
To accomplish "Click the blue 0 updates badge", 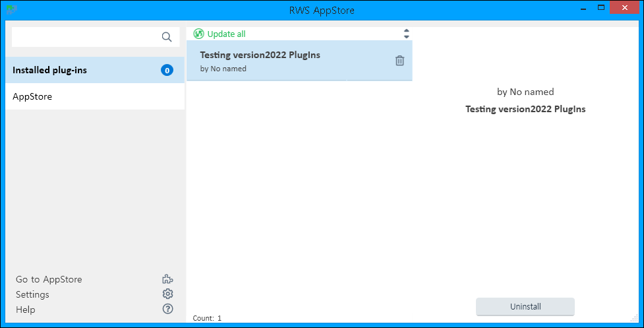I will point(167,70).
